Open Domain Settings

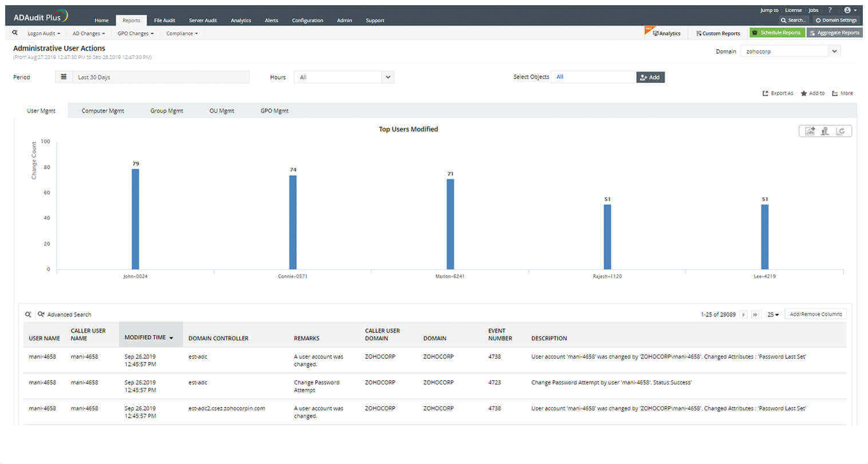[x=837, y=19]
